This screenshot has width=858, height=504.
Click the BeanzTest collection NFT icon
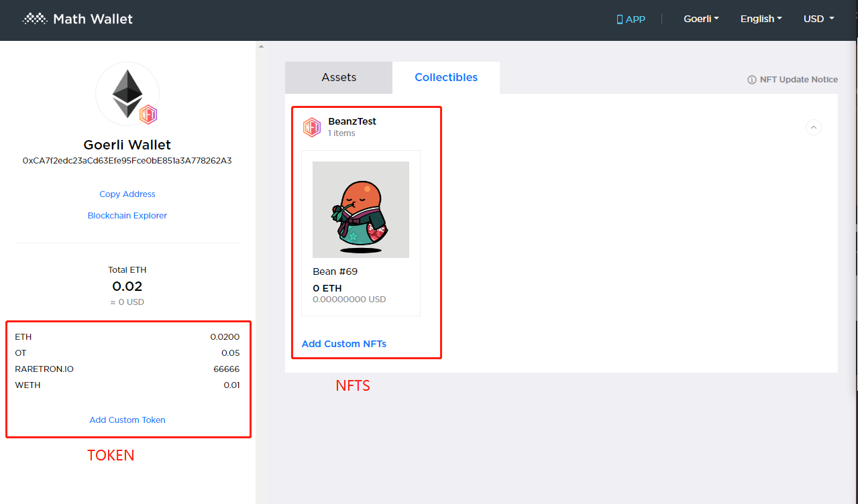[x=311, y=127]
